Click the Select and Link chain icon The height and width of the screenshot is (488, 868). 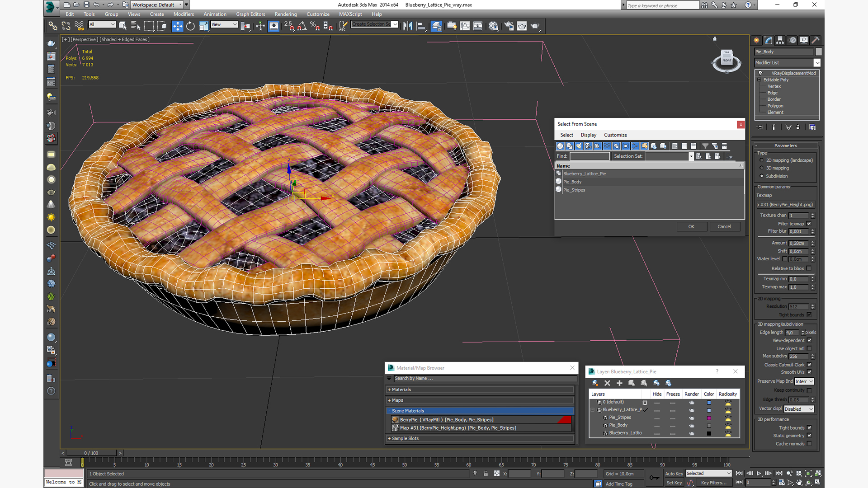(x=53, y=26)
